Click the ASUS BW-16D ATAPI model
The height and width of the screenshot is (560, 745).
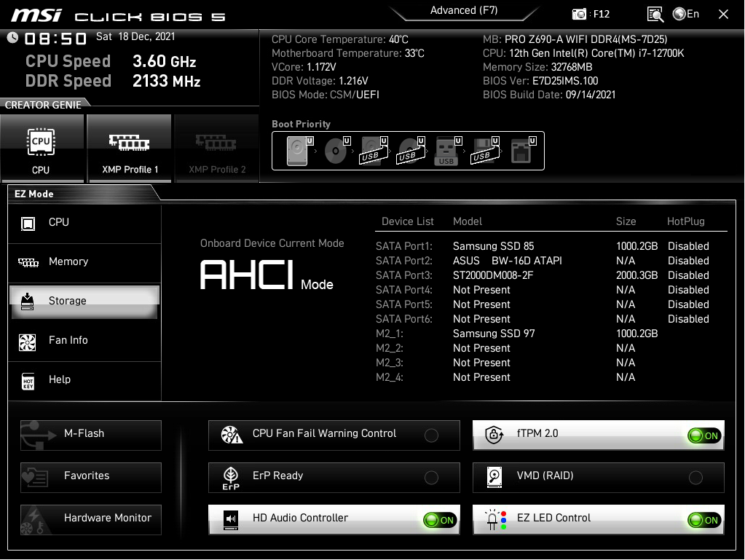pos(507,261)
